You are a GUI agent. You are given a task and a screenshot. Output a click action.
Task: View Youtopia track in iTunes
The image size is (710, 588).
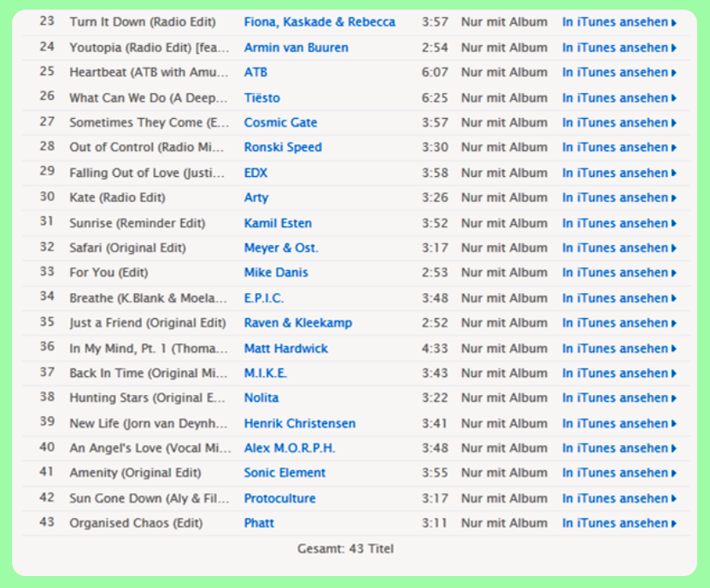tap(619, 48)
